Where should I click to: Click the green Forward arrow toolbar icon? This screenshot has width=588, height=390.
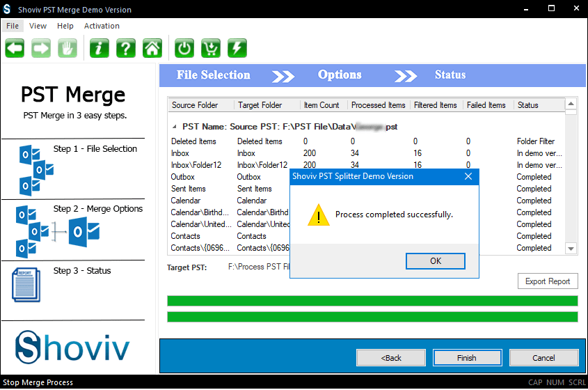pyautogui.click(x=41, y=48)
